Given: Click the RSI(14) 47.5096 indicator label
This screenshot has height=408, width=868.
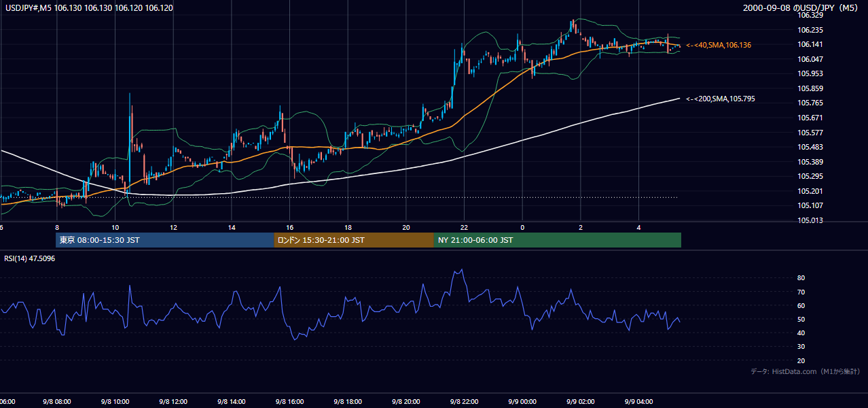Looking at the screenshot, I should coord(30,258).
